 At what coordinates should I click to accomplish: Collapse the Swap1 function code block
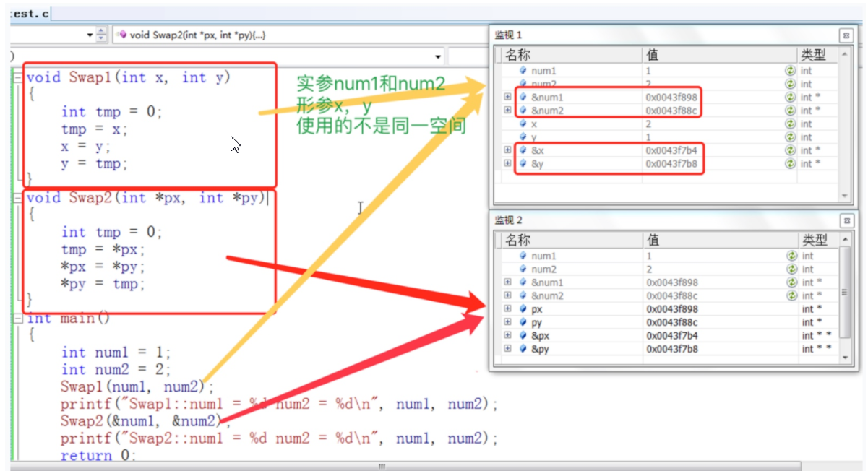pyautogui.click(x=18, y=77)
